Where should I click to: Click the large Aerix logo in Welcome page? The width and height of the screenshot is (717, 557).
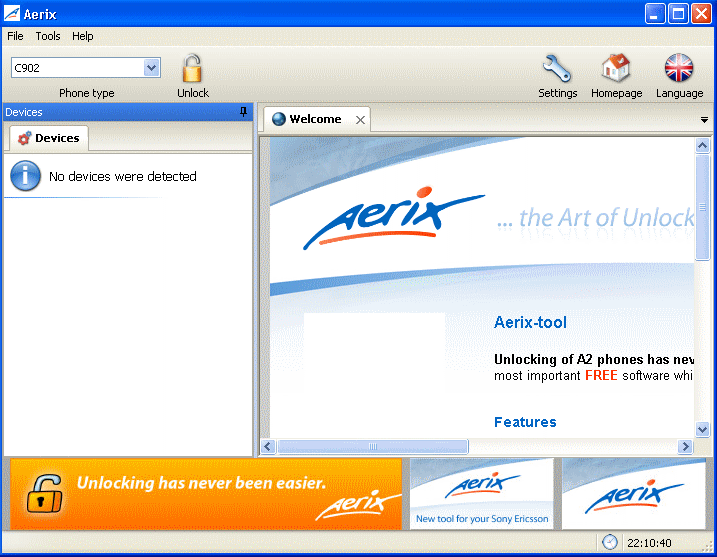[x=393, y=217]
